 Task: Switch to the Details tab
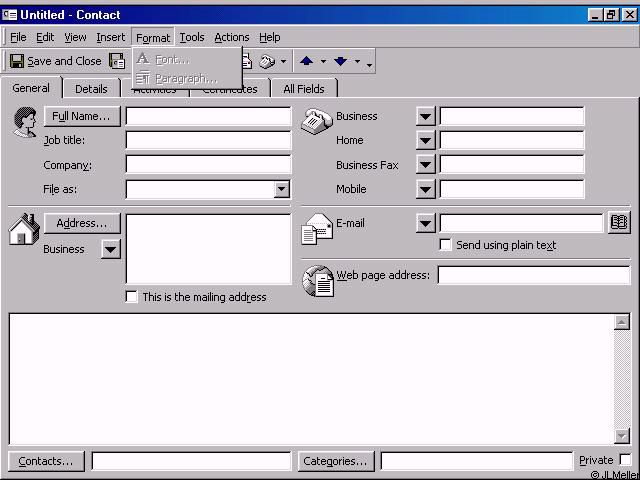91,89
